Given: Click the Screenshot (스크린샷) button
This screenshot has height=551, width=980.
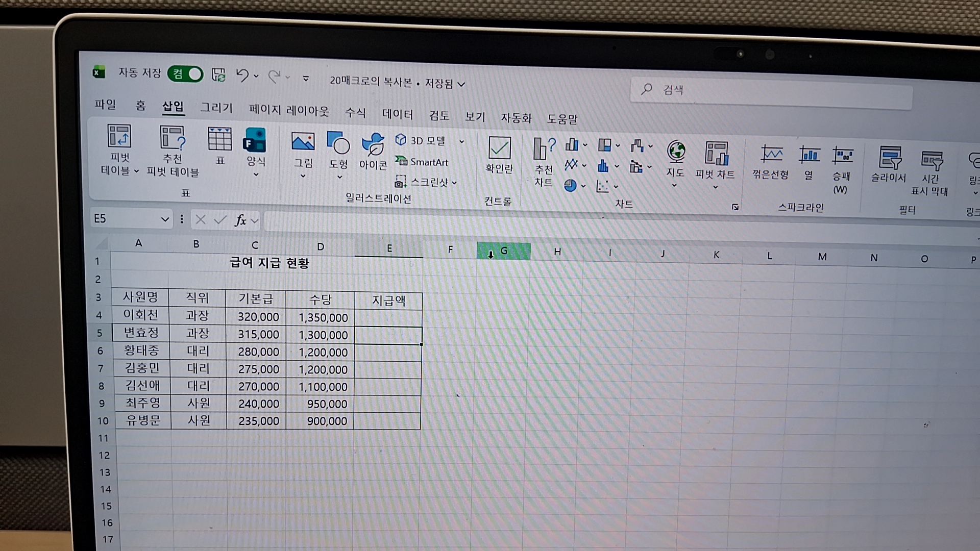Looking at the screenshot, I should pyautogui.click(x=425, y=182).
